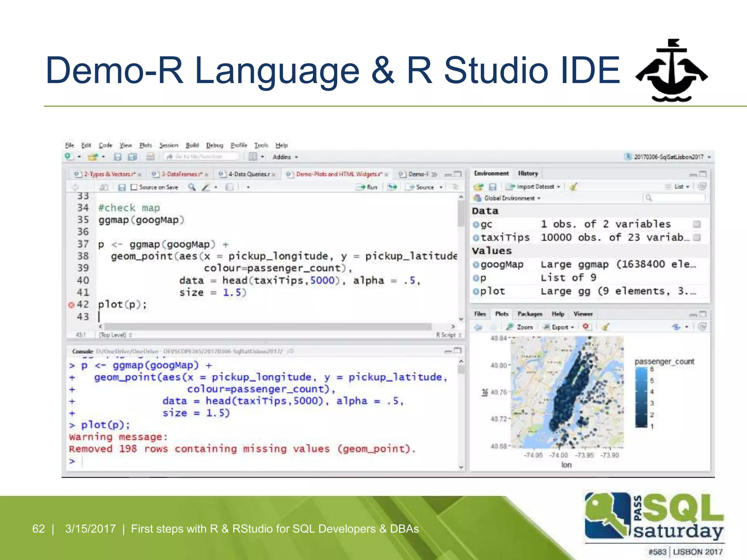
Task: Switch to 2-Types & Vectors.r tab
Action: point(108,174)
